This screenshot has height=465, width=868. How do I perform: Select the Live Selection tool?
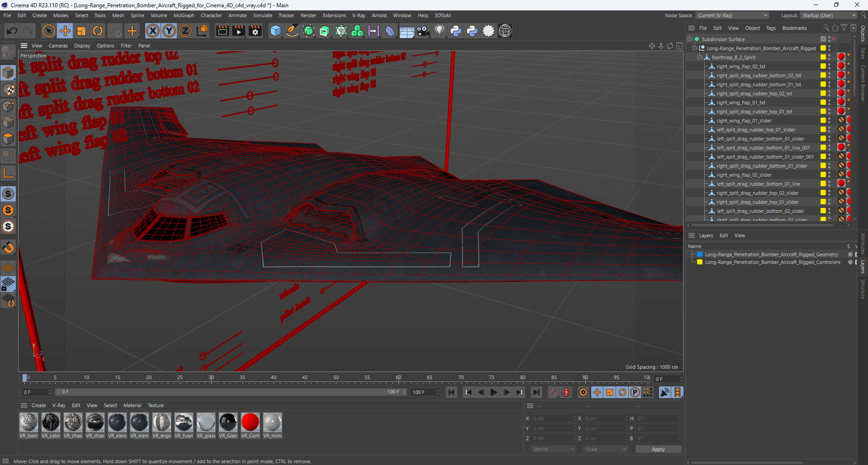(x=48, y=31)
